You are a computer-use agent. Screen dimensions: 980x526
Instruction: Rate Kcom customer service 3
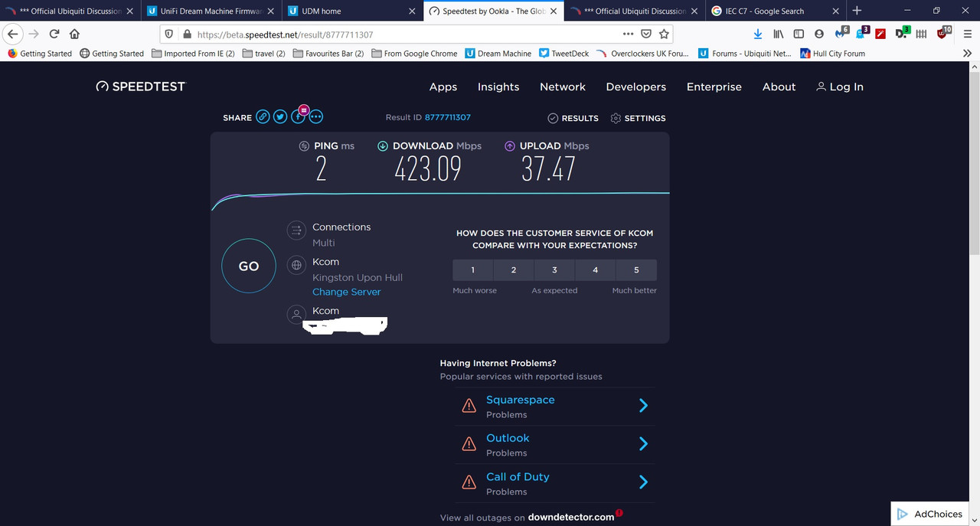(554, 270)
